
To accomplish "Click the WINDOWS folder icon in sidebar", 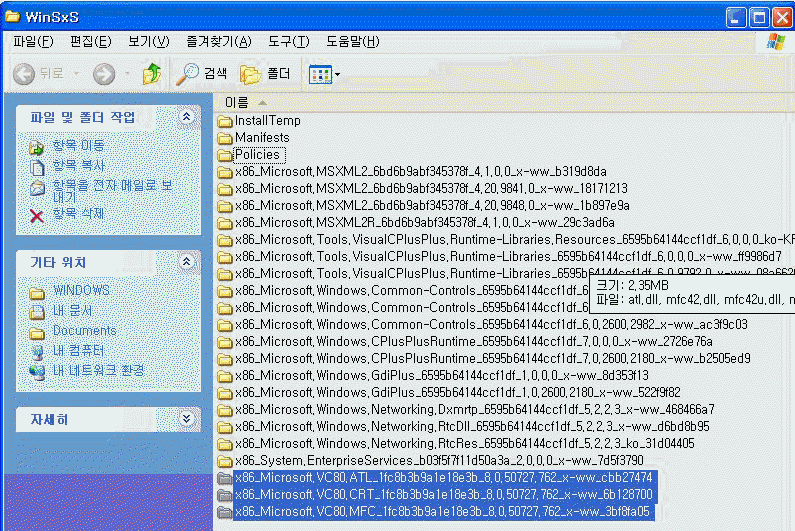I will tap(37, 293).
